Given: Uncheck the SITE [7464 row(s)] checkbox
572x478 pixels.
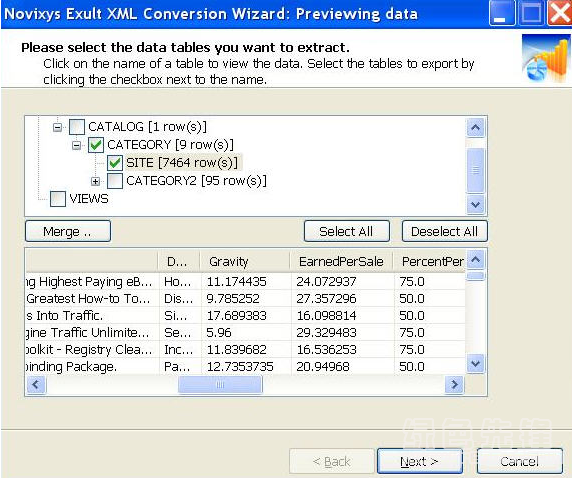Looking at the screenshot, I should click(115, 163).
